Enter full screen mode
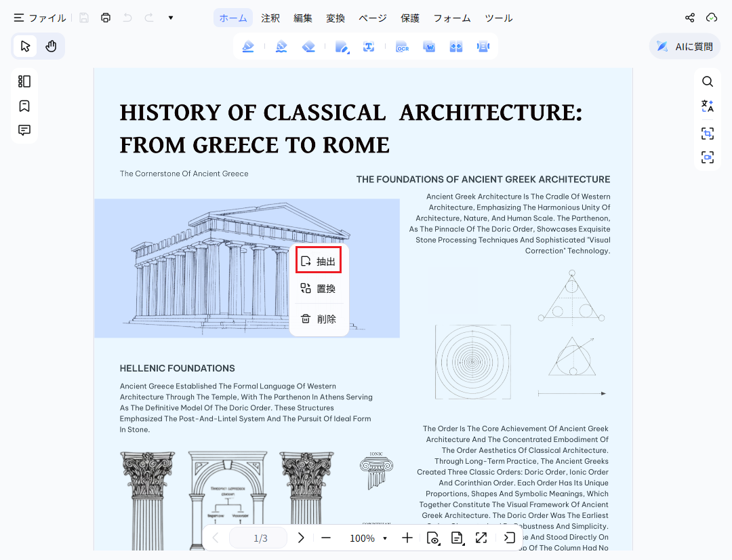 [481, 538]
